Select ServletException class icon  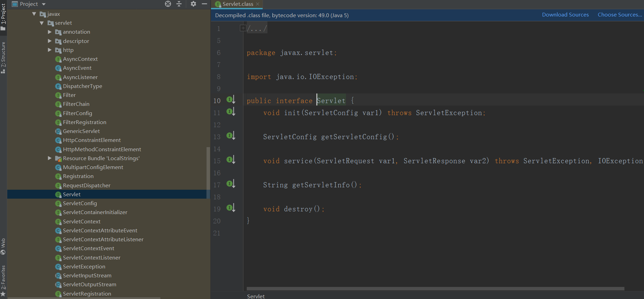(x=59, y=267)
